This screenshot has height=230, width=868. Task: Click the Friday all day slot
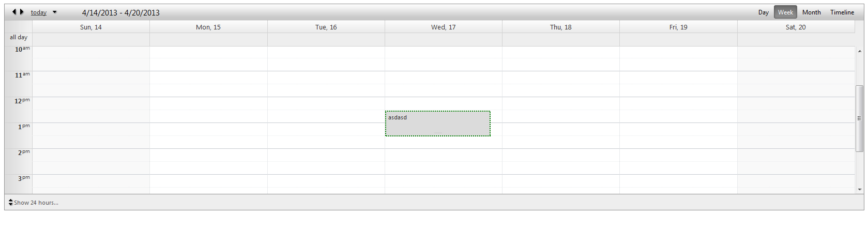coord(678,39)
